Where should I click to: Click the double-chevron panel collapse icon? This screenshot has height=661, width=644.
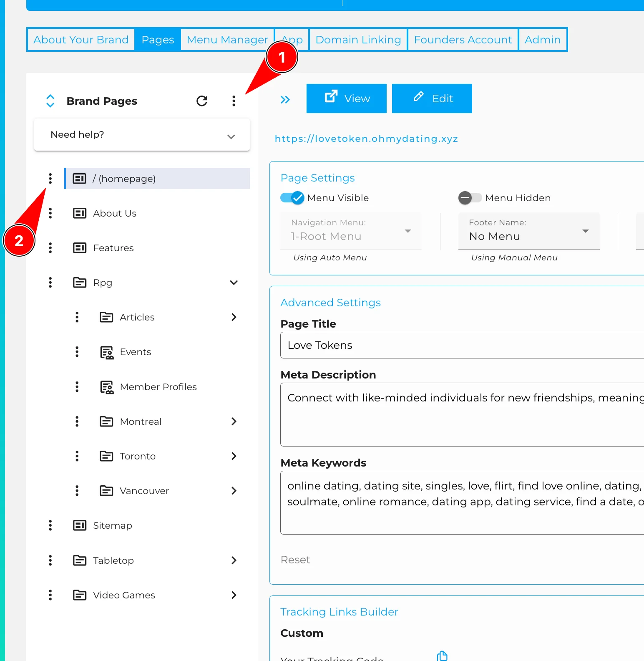pos(285,99)
